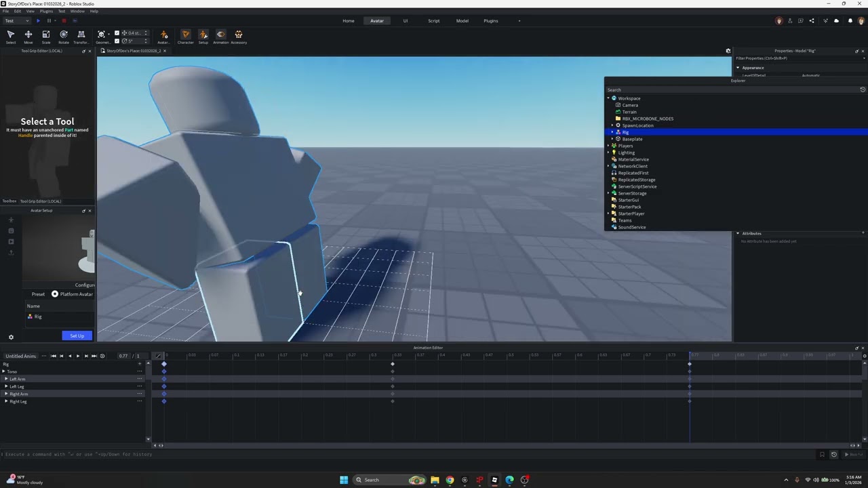
Task: Click the Set Up button
Action: (77, 336)
